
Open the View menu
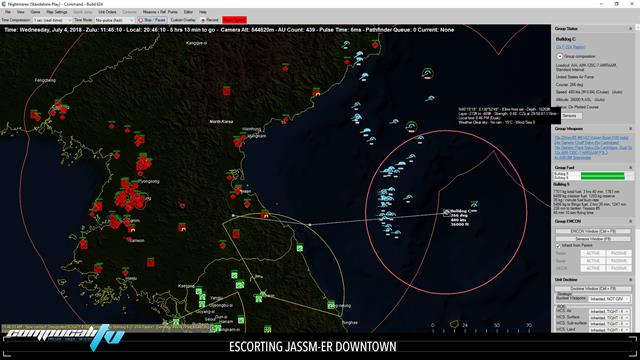[20, 12]
